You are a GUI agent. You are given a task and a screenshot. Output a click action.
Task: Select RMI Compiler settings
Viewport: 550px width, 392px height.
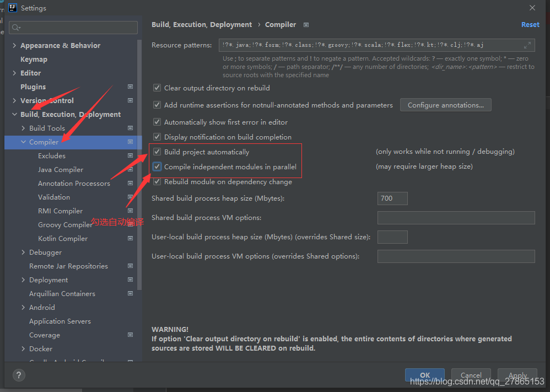60,211
